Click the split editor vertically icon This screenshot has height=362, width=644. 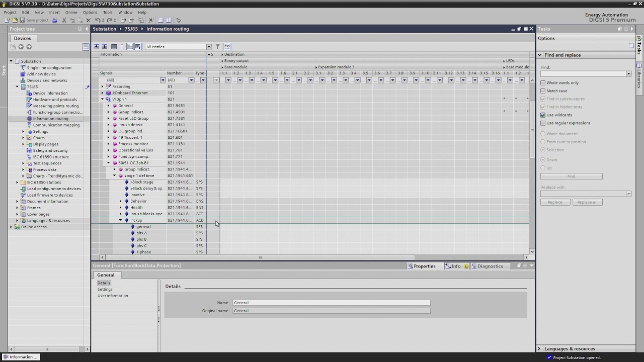pos(168,20)
